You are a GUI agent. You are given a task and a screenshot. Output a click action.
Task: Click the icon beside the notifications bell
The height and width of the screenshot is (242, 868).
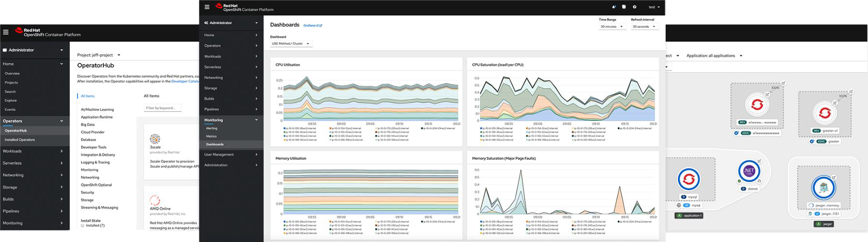coord(624,7)
